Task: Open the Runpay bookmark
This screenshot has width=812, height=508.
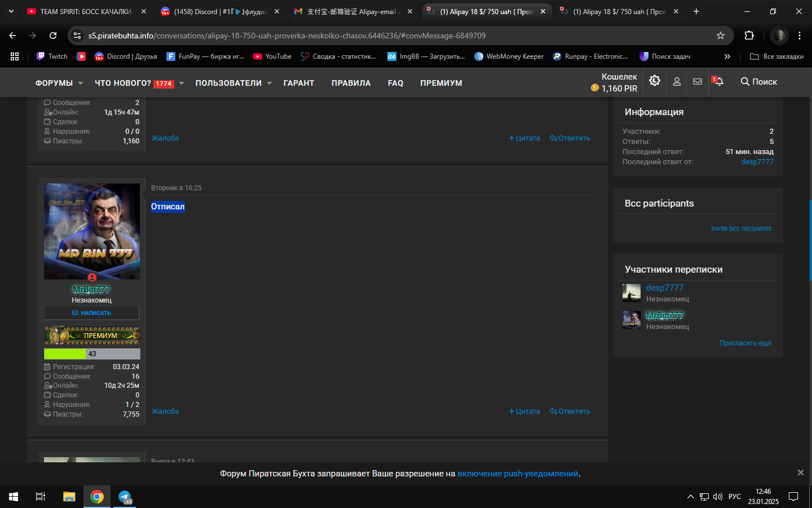Action: (x=590, y=56)
